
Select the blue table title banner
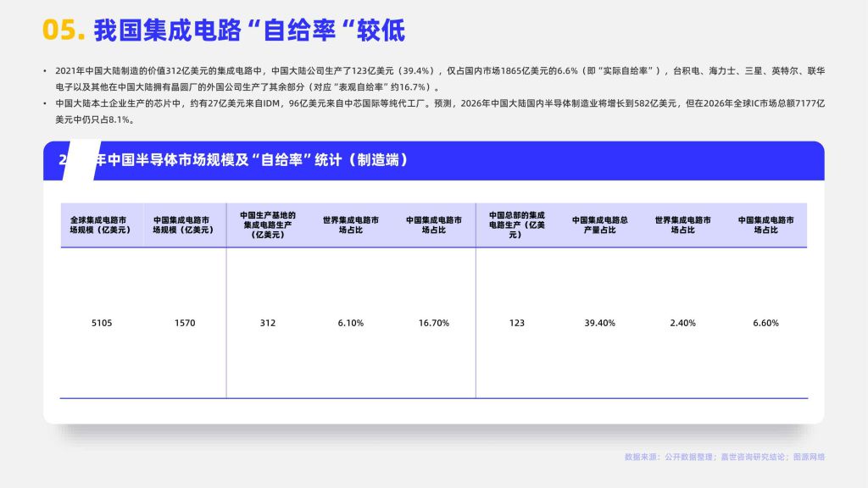(433, 160)
